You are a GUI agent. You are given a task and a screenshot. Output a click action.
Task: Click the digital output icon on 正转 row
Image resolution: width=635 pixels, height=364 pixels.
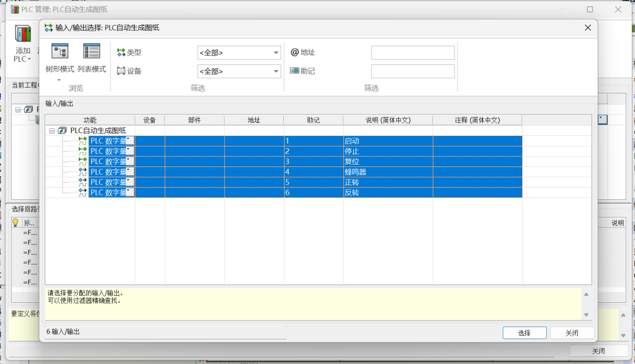[x=83, y=182]
